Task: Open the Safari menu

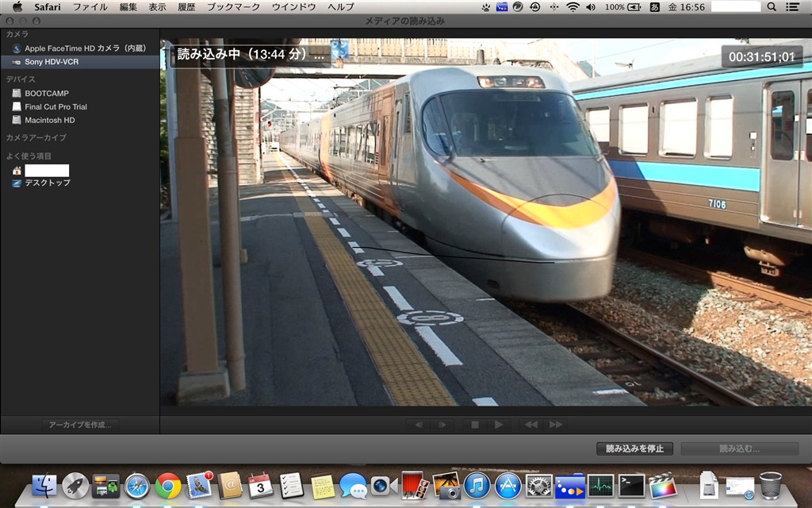Action: pyautogui.click(x=47, y=6)
